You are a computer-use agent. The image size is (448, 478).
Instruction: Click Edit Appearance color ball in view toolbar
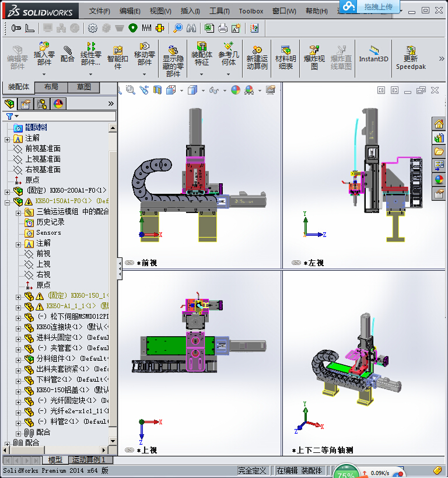[236, 90]
